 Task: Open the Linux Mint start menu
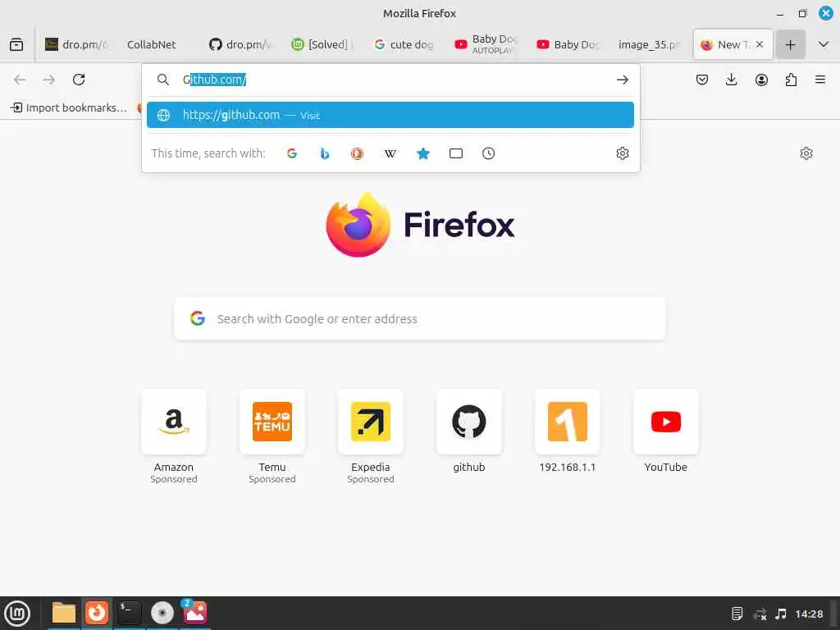coord(17,614)
